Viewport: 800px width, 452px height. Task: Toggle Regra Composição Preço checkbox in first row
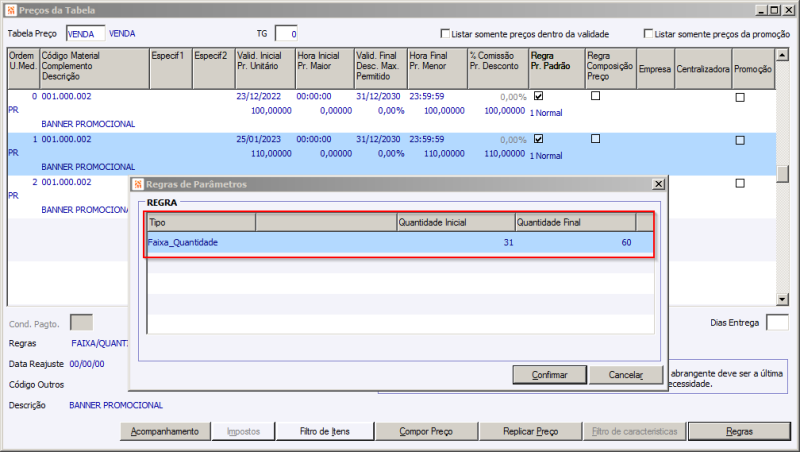coord(596,97)
